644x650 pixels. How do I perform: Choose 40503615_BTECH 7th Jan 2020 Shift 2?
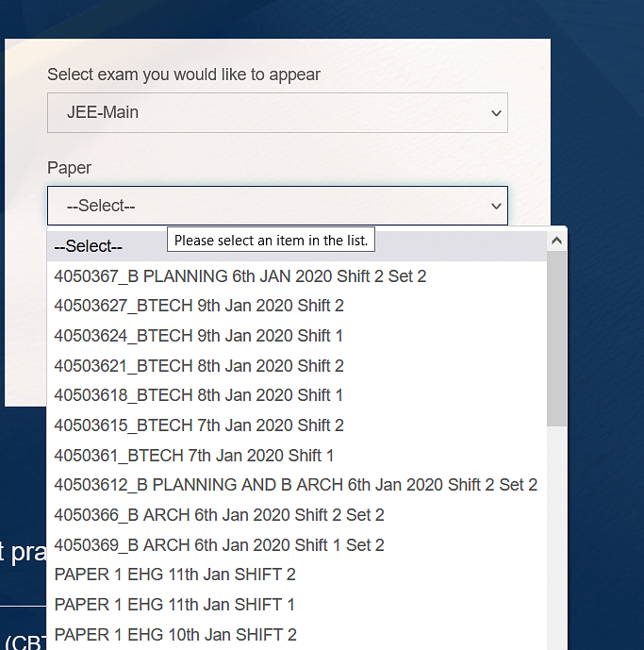(297, 425)
